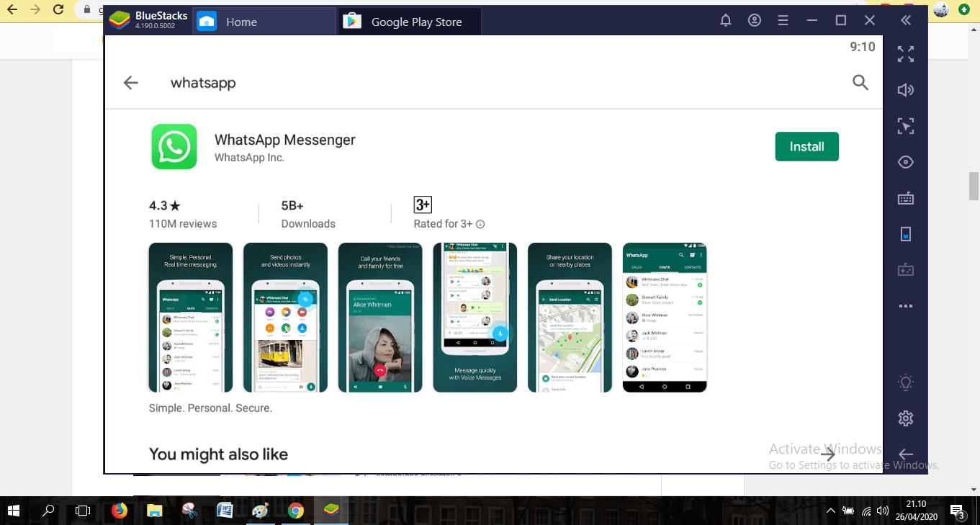The height and width of the screenshot is (525, 980).
Task: Enter BlueStacks fullscreen mode
Action: point(906,54)
